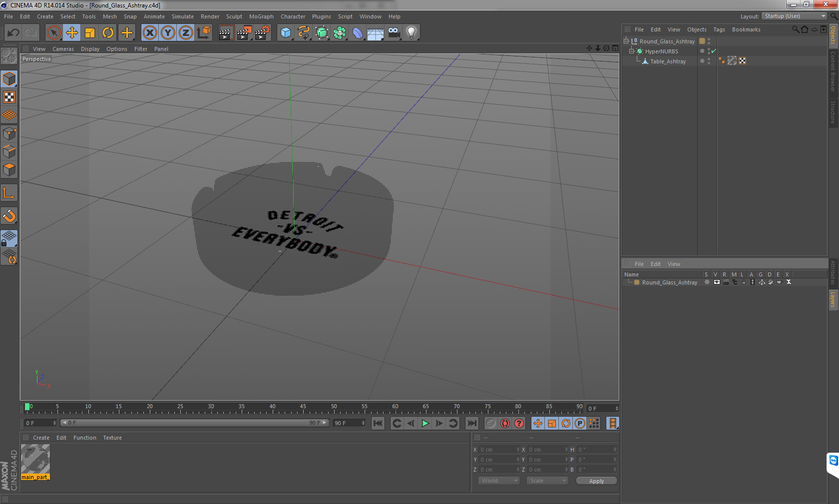Open the World coordinate dropdown

[499, 481]
